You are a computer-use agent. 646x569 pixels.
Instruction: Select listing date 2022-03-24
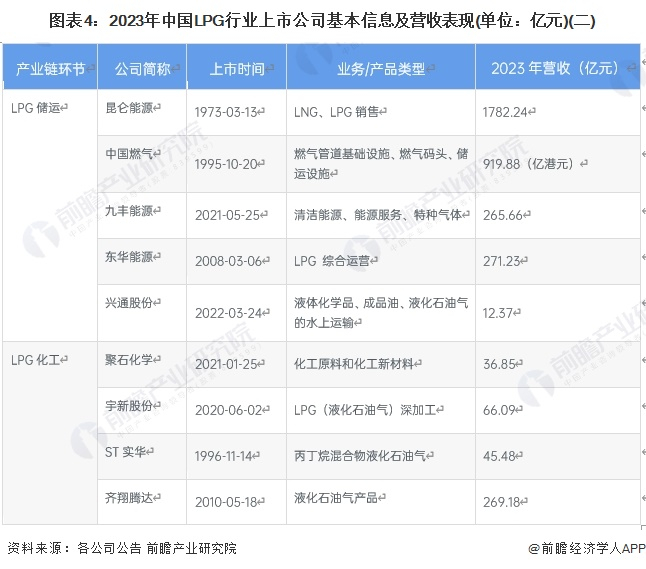pos(229,314)
